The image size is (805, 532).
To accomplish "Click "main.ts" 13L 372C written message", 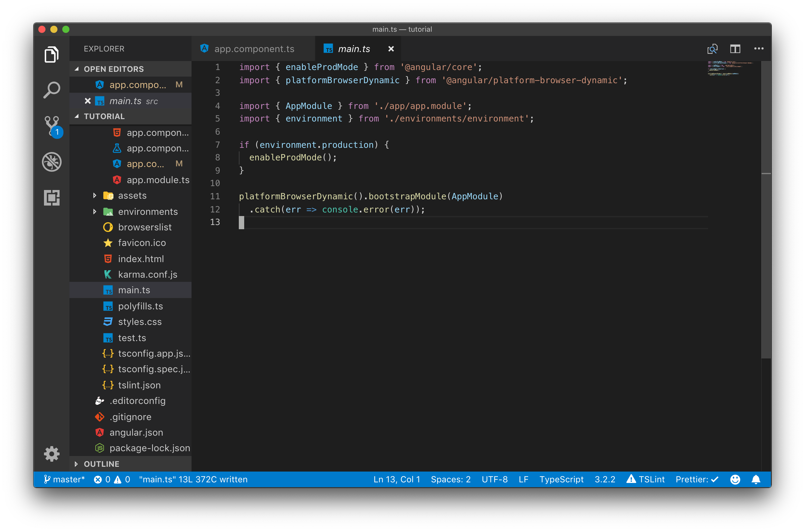I will click(193, 479).
